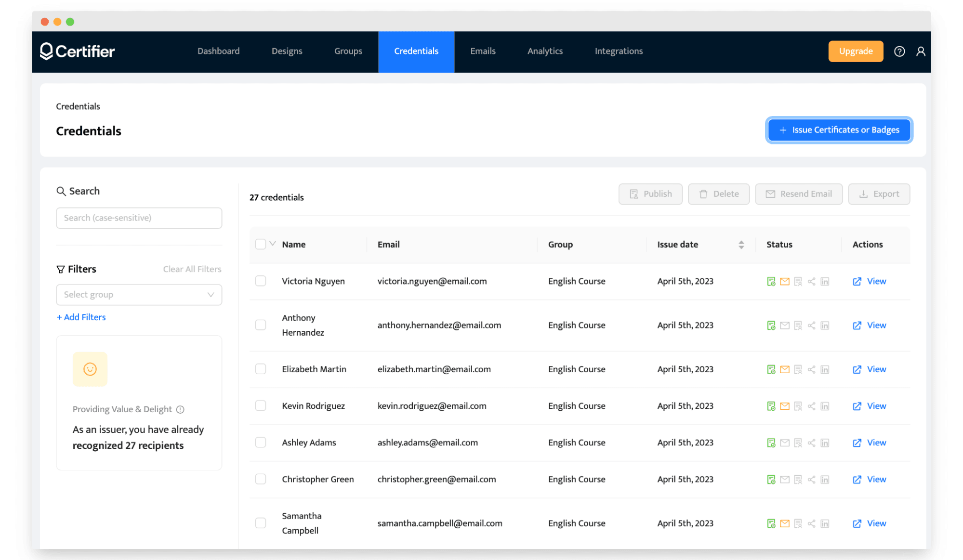Click Elizabeth Martin's share status icon

tap(811, 370)
